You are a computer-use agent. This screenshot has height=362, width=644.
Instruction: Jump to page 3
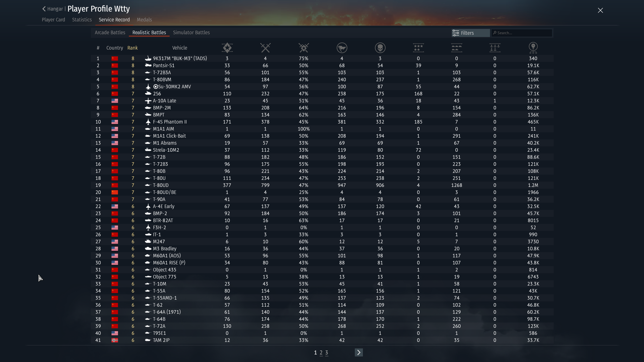pos(327,353)
